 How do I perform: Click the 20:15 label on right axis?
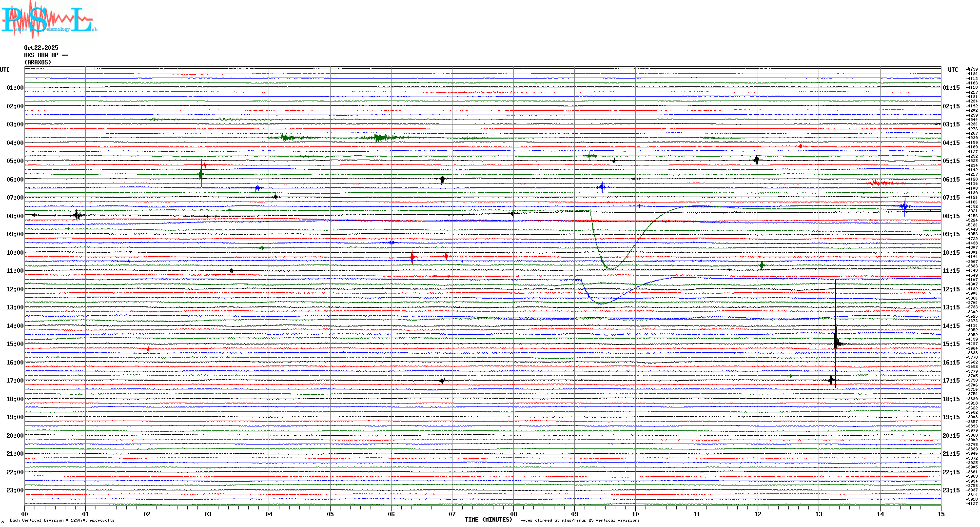pyautogui.click(x=951, y=436)
